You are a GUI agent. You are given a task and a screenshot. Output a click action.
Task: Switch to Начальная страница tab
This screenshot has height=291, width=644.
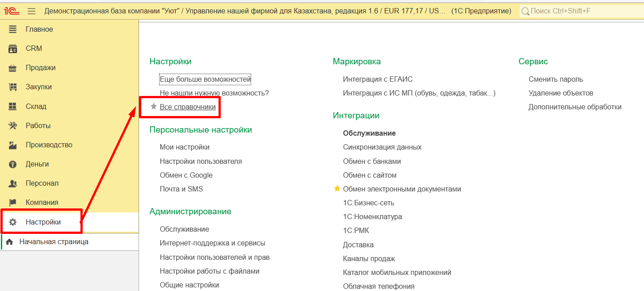pyautogui.click(x=54, y=241)
